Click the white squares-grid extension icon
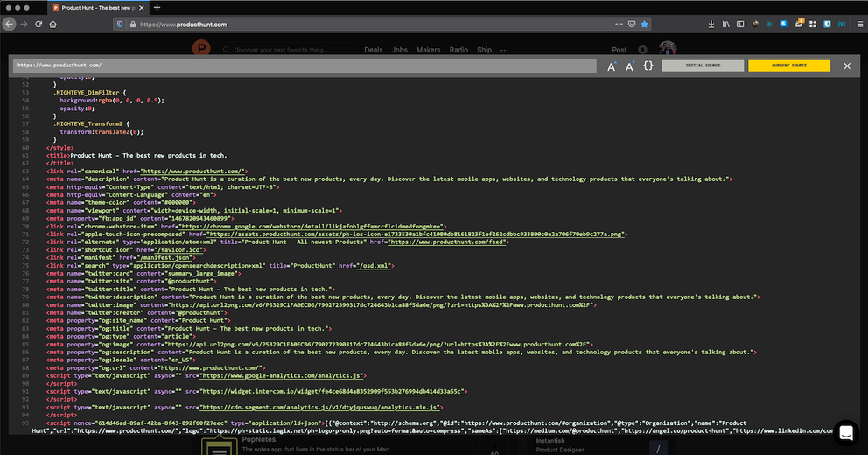This screenshot has height=455, width=868. pyautogui.click(x=813, y=24)
